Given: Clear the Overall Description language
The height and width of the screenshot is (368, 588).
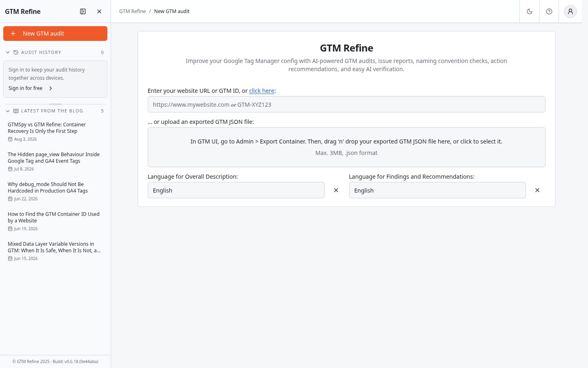Looking at the screenshot, I should (336, 190).
